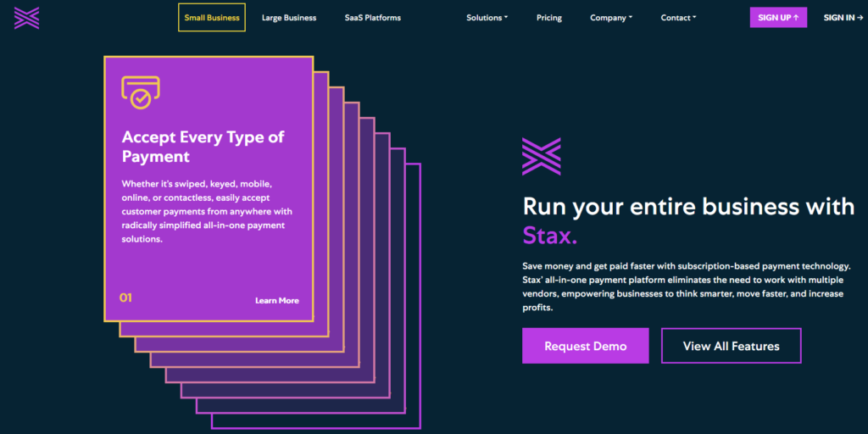868x434 pixels.
Task: Click the View All Features button
Action: click(x=732, y=346)
